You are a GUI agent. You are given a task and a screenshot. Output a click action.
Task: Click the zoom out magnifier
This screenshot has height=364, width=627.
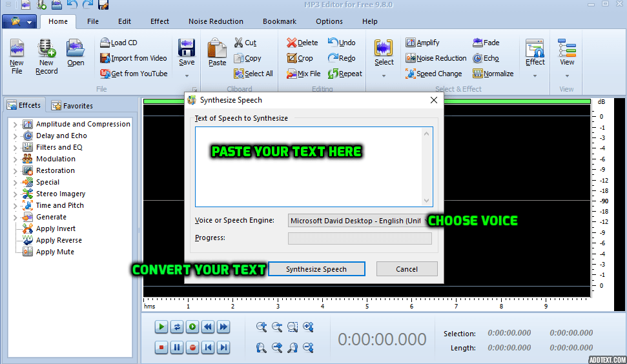277,327
